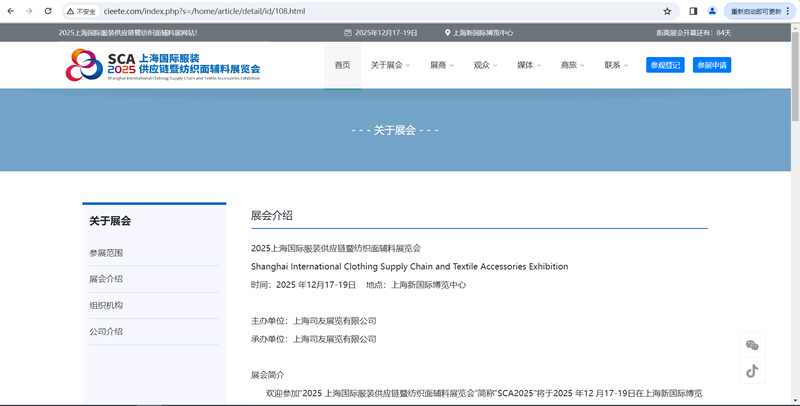Open the 联系 menu item
800x406 pixels.
coord(615,65)
